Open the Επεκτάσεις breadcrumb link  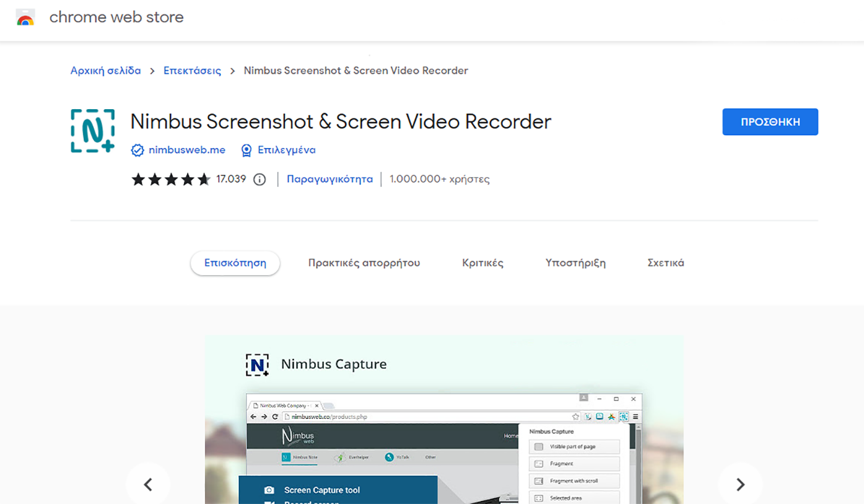point(193,70)
